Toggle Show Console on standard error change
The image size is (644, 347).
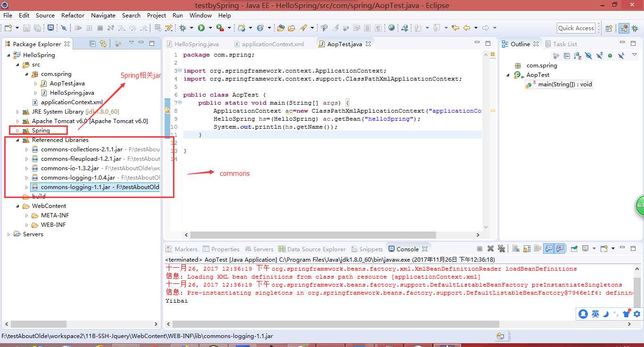(559, 248)
